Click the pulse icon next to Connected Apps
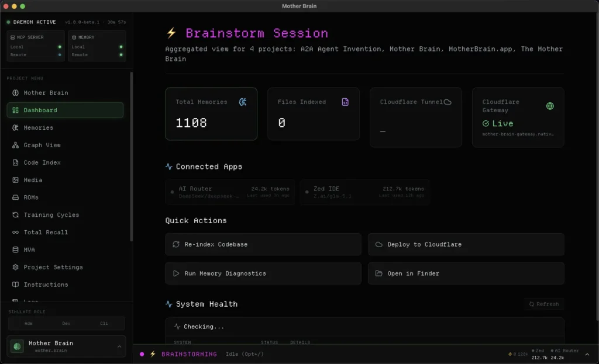 [x=169, y=167]
